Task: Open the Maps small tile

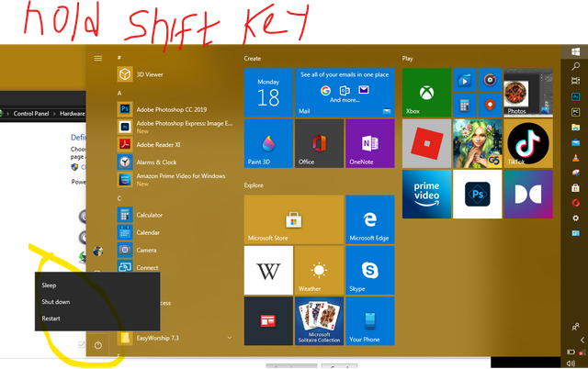Action: pos(490,106)
